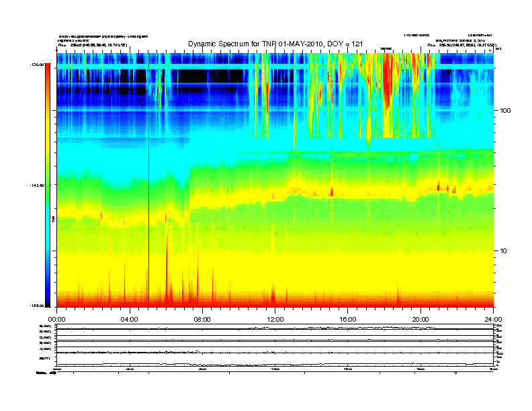
Task: Click the bottom time-series strip panel
Action: pos(275,345)
